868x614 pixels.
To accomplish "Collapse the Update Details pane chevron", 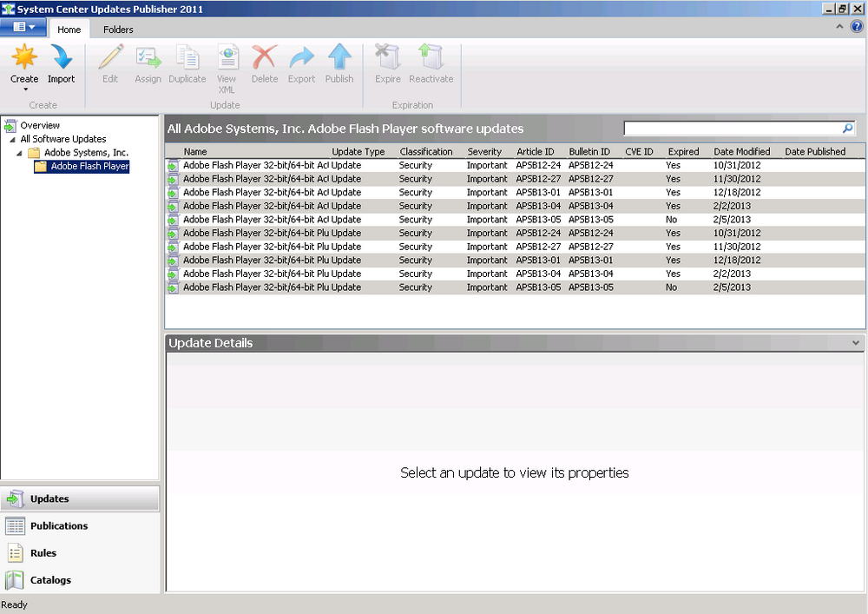I will point(856,343).
